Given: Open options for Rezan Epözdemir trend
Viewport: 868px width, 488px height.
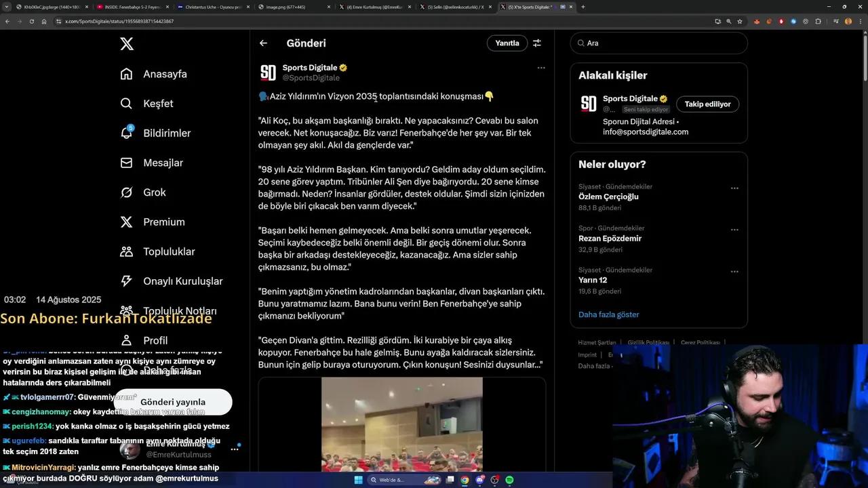Looking at the screenshot, I should tap(734, 230).
